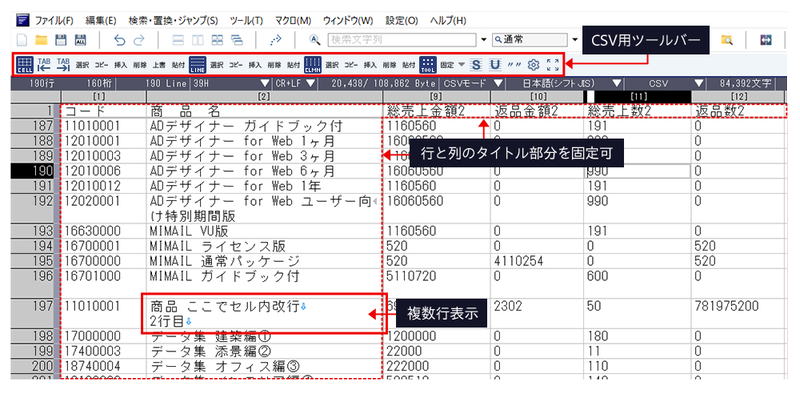Click the TAB right arrow icon
800x394 pixels.
pos(63,65)
